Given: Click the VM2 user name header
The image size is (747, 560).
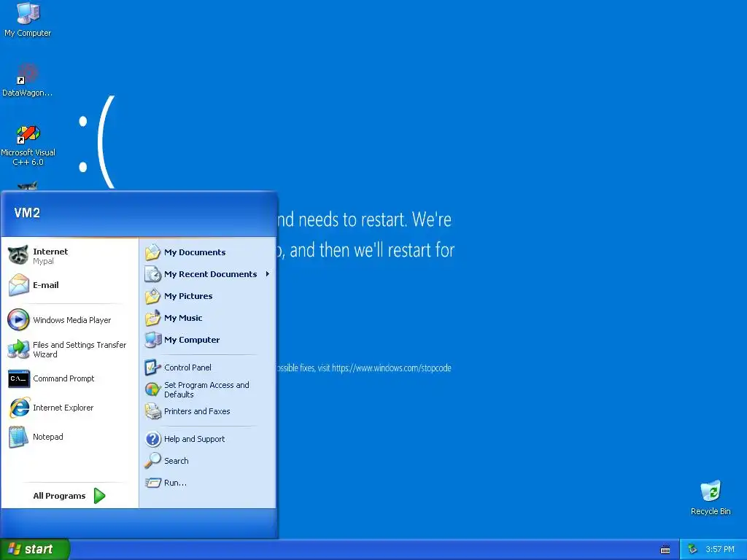Looking at the screenshot, I should [x=27, y=213].
